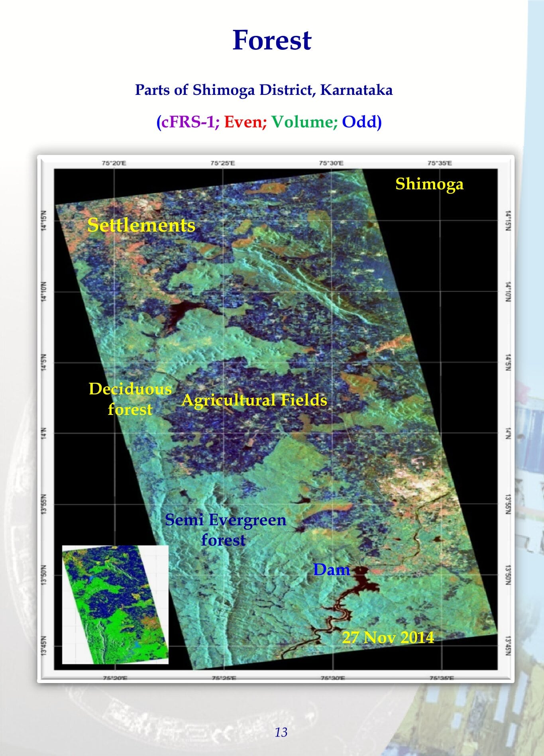This screenshot has height=756, width=544.
Task: Click the green "Volume;" legend word
Action: pyautogui.click(x=305, y=122)
